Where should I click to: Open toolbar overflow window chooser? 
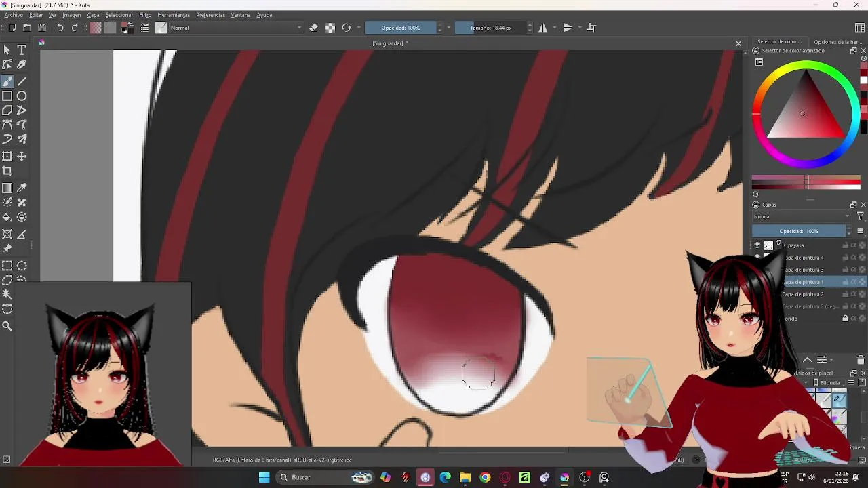click(x=860, y=28)
